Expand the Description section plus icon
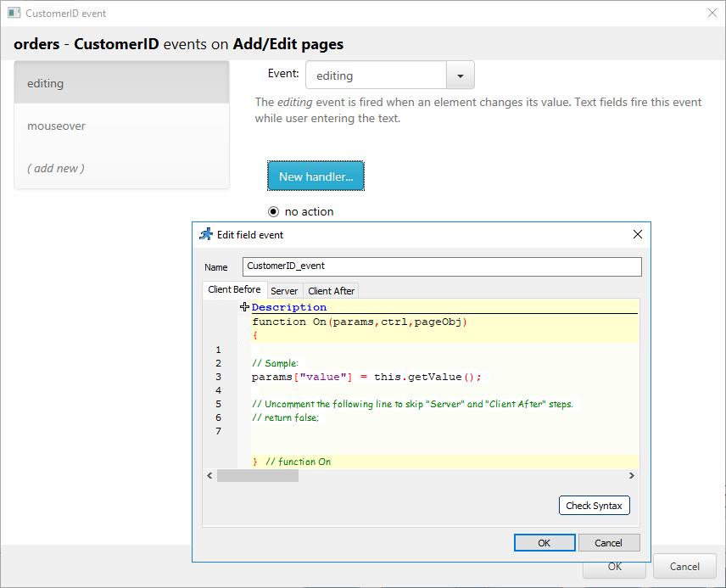Viewport: 726px width, 588px height. [x=244, y=307]
